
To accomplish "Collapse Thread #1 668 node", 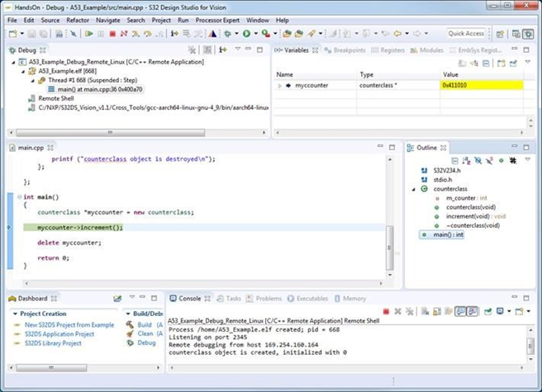I will click(32, 81).
